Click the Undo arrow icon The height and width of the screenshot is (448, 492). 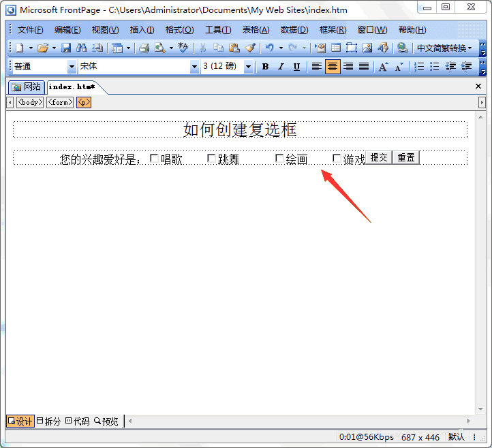(x=269, y=48)
